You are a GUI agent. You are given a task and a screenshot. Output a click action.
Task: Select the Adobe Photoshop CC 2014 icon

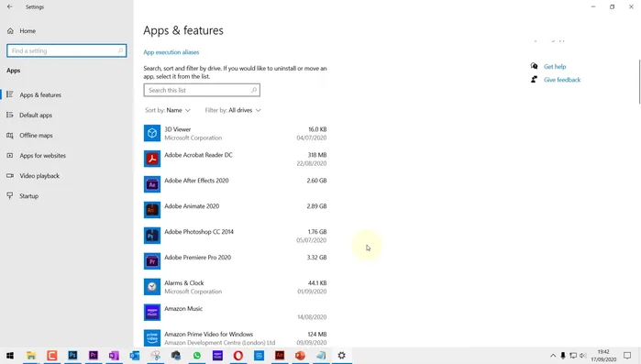point(152,236)
